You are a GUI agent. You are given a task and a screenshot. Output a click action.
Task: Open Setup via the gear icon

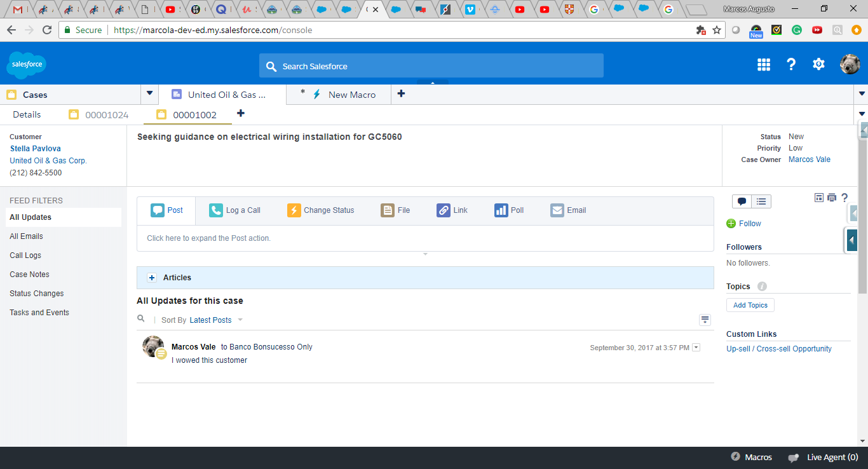tap(818, 64)
